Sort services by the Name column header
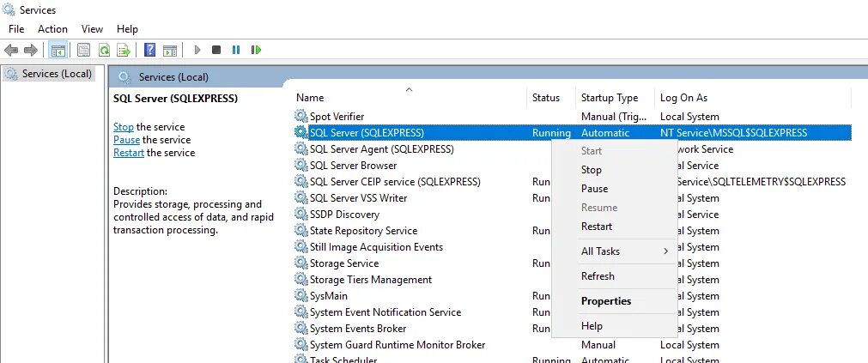This screenshot has width=868, height=363. coord(310,98)
